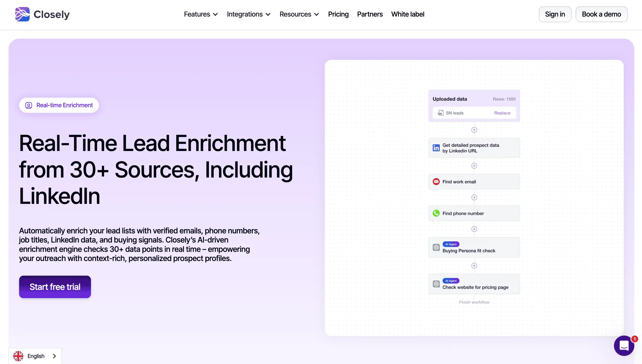Go to the Pricing page

pos(338,14)
